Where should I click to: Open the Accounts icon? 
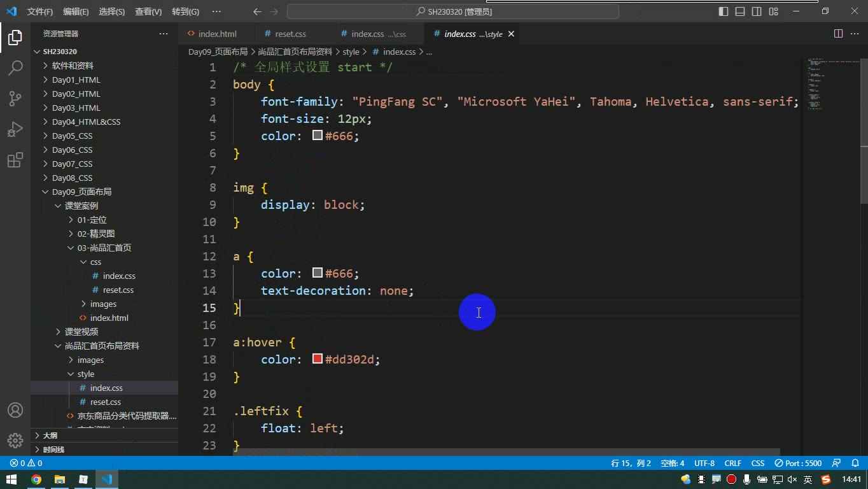pos(15,410)
